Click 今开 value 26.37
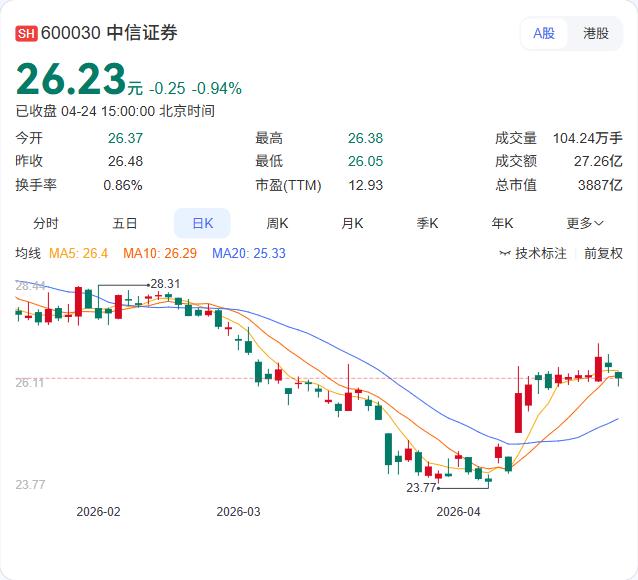 (x=125, y=138)
